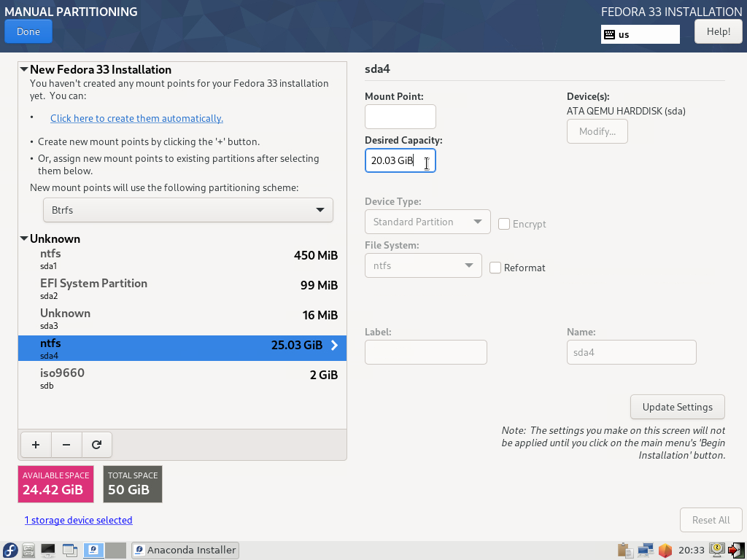Click the Name field showing sda4
The image size is (747, 560).
coord(631,352)
